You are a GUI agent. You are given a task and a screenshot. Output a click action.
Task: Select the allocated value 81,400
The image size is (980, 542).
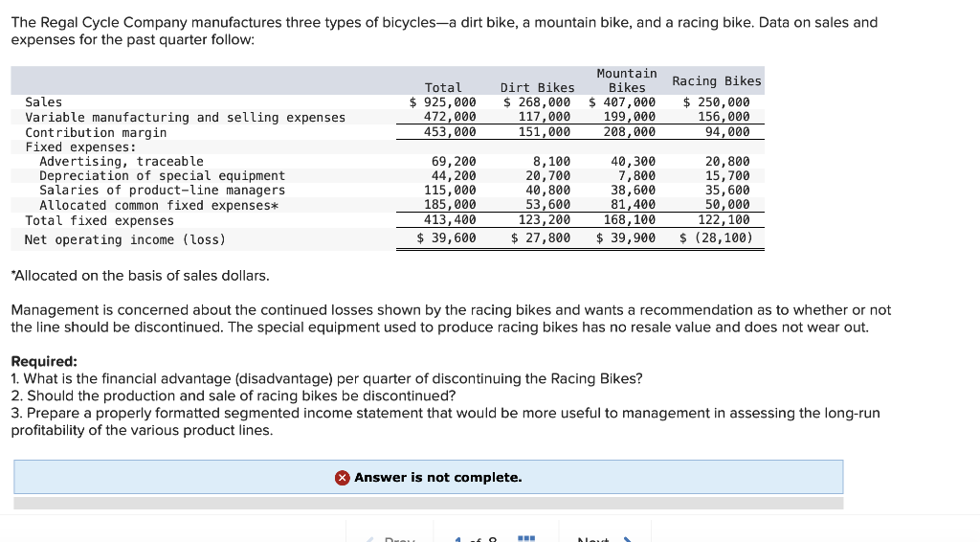pos(634,204)
